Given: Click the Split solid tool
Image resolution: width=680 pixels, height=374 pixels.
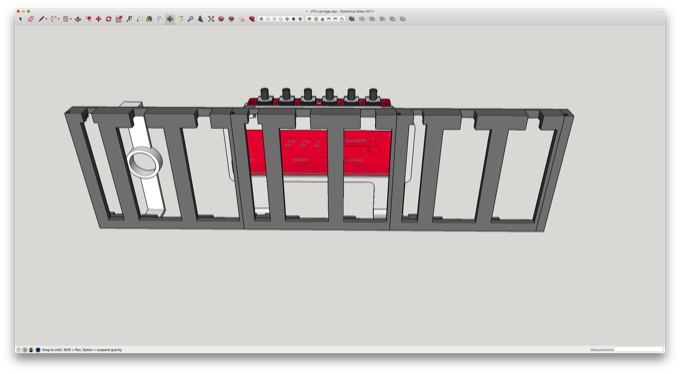Looking at the screenshot, I should click(x=402, y=19).
